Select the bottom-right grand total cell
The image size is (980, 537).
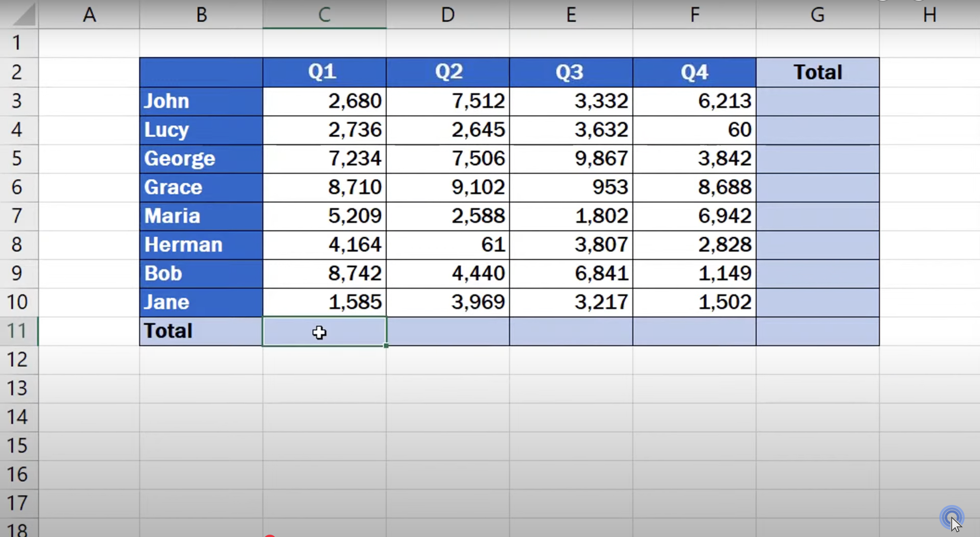point(817,331)
